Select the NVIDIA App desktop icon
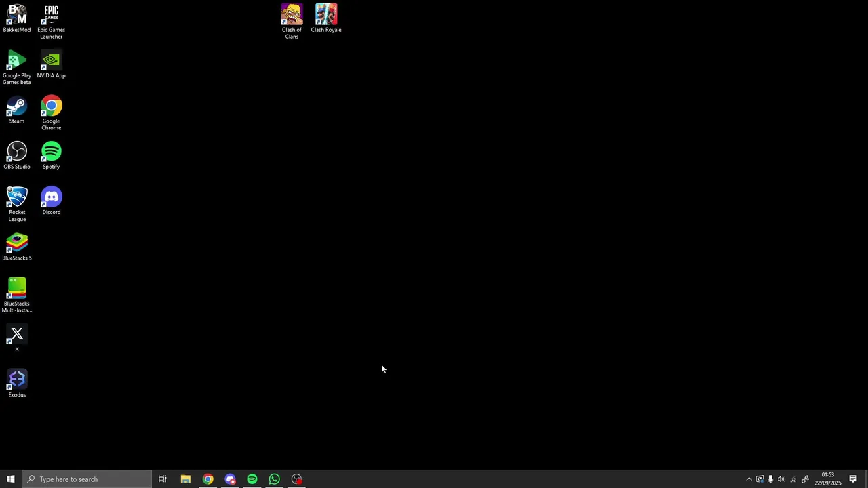 [x=52, y=65]
